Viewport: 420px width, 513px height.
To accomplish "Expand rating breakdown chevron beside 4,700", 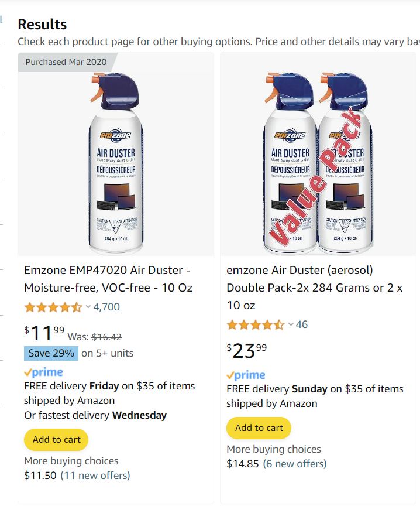I will pos(88,307).
